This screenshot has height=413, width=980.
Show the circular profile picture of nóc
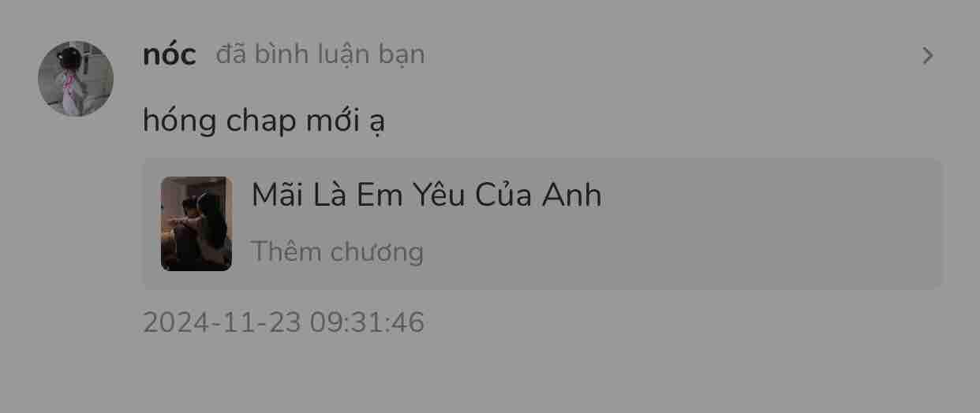tap(76, 79)
